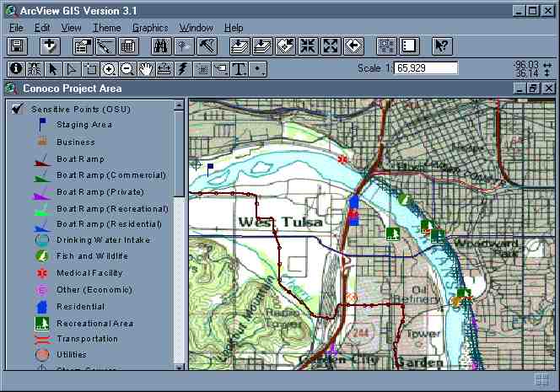
Task: Click the Recreational Area green legend symbol
Action: 42,324
